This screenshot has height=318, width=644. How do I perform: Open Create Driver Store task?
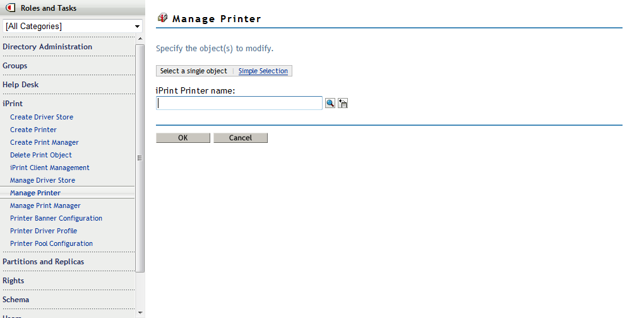tap(42, 117)
